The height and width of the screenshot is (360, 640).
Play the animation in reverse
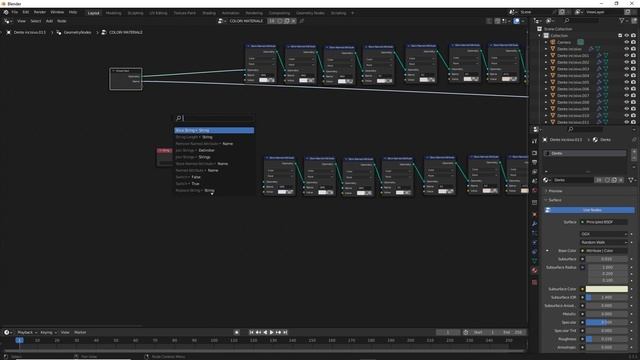265,332
